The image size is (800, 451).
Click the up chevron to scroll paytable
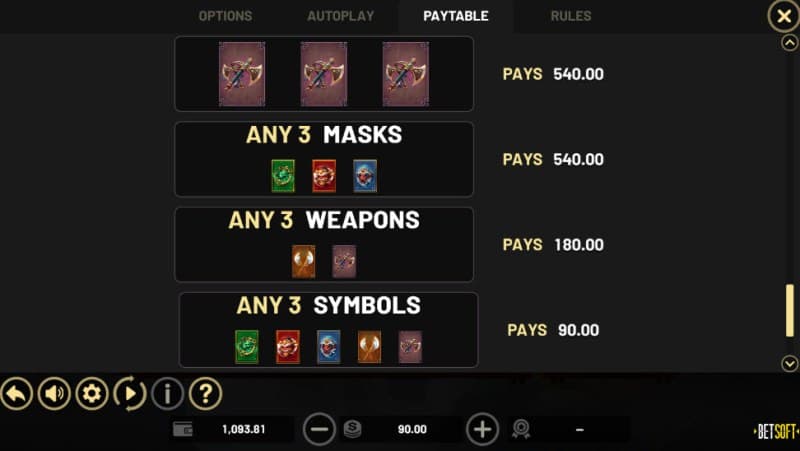(790, 42)
